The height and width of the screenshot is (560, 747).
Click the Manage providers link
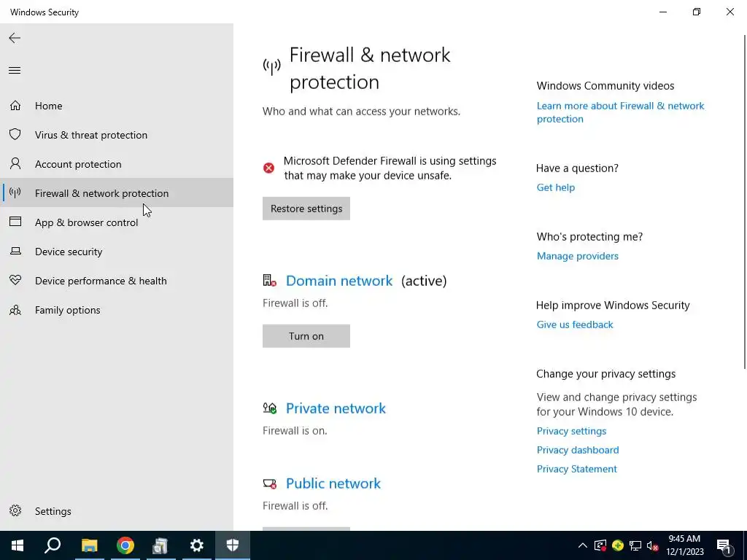pos(578,256)
